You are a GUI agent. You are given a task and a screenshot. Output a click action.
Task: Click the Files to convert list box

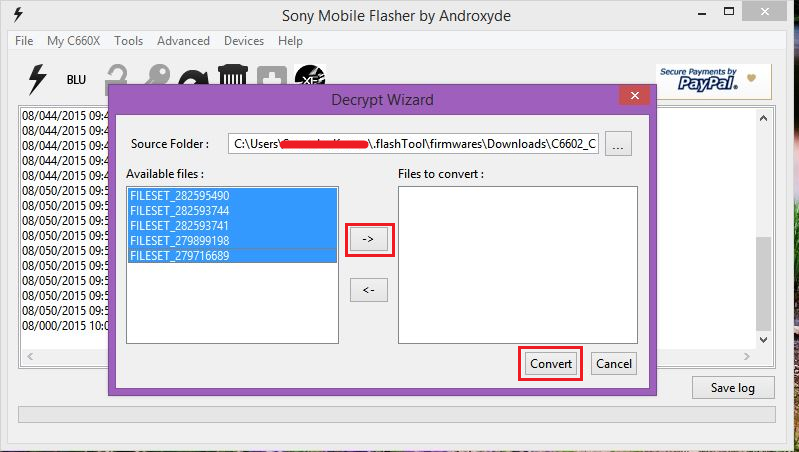tap(518, 265)
